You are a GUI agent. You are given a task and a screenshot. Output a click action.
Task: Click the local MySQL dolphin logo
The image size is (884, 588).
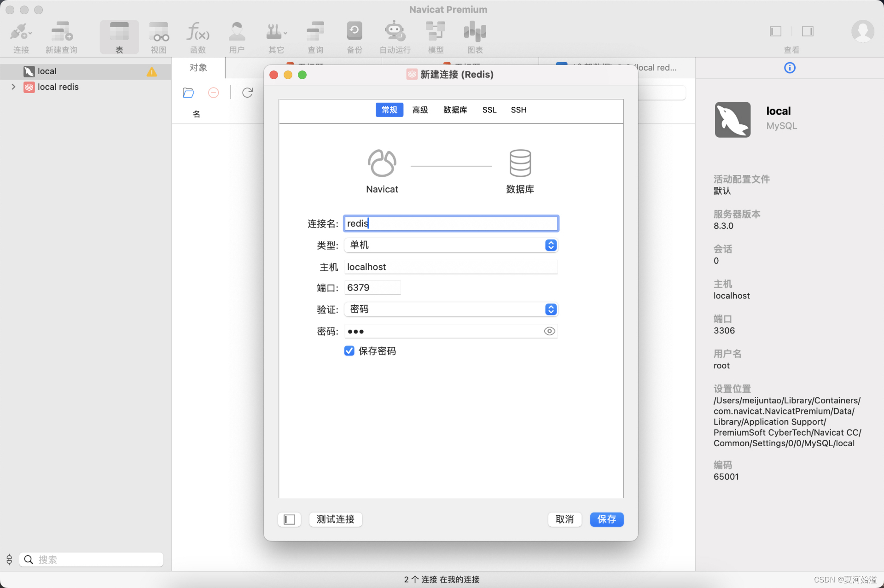(733, 120)
